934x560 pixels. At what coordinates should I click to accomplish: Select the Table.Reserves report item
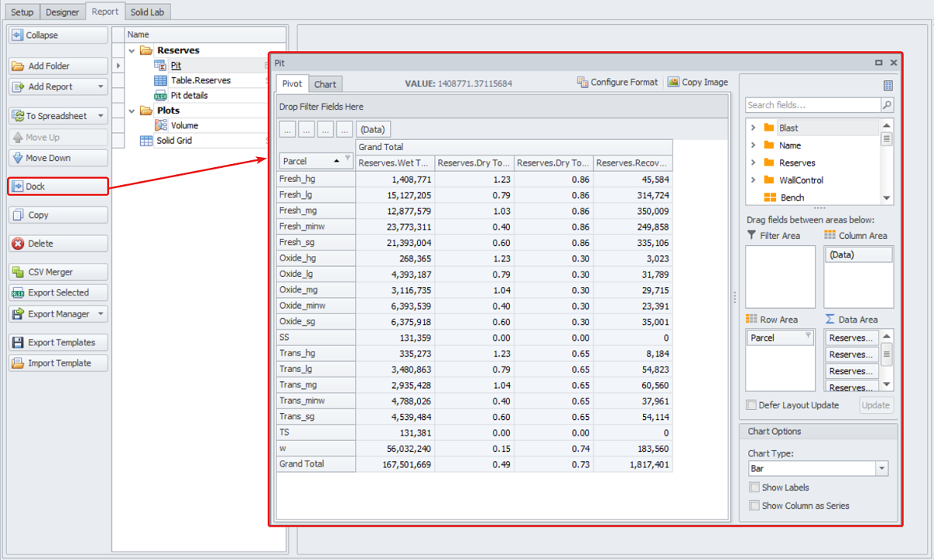tap(200, 80)
